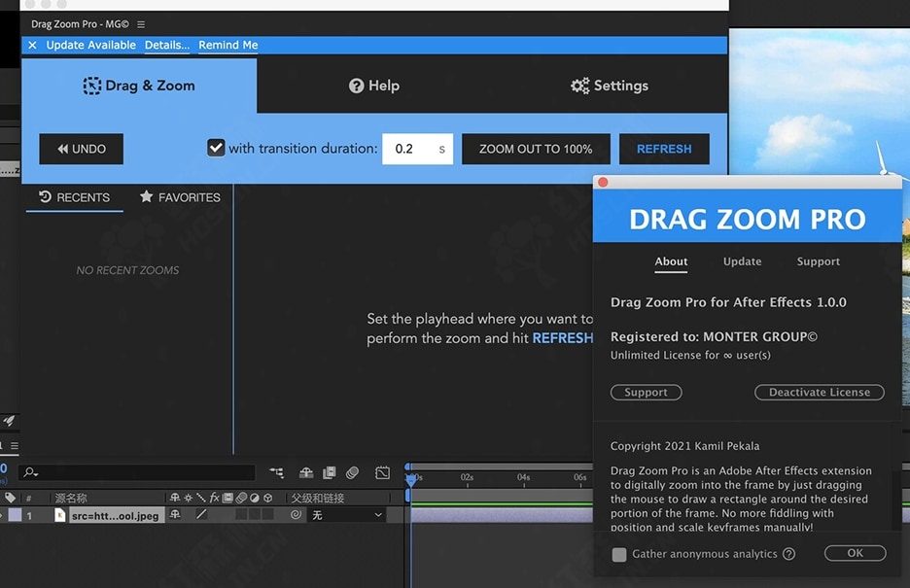Open the Drag Zoom Pro panel menu
910x588 pixels.
point(141,24)
